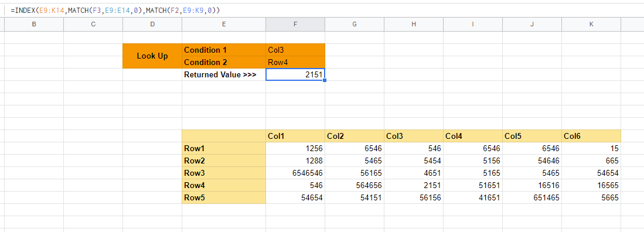The image size is (644, 232).
Task: Select cell with value 16565
Action: pos(591,185)
